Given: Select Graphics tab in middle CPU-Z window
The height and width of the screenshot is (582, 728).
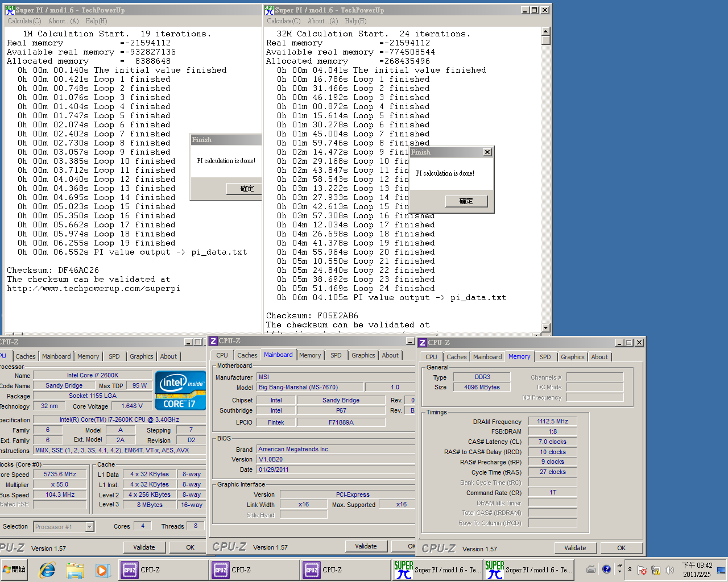Looking at the screenshot, I should 363,355.
